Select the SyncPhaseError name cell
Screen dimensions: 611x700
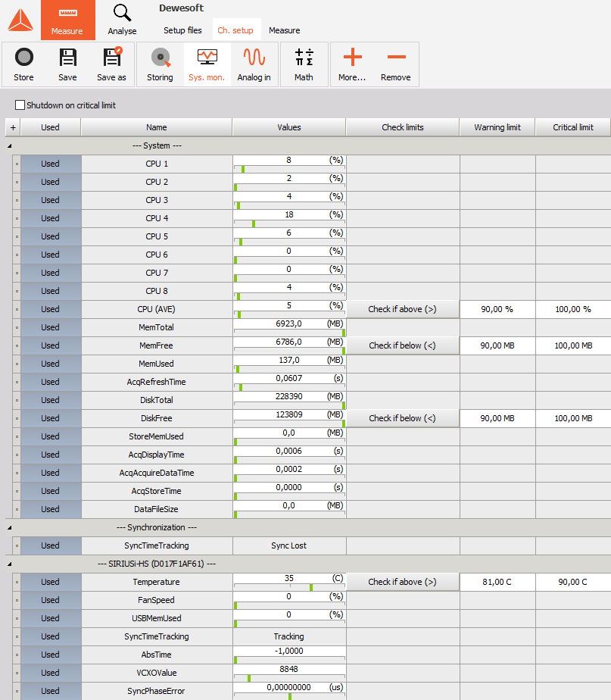click(157, 691)
